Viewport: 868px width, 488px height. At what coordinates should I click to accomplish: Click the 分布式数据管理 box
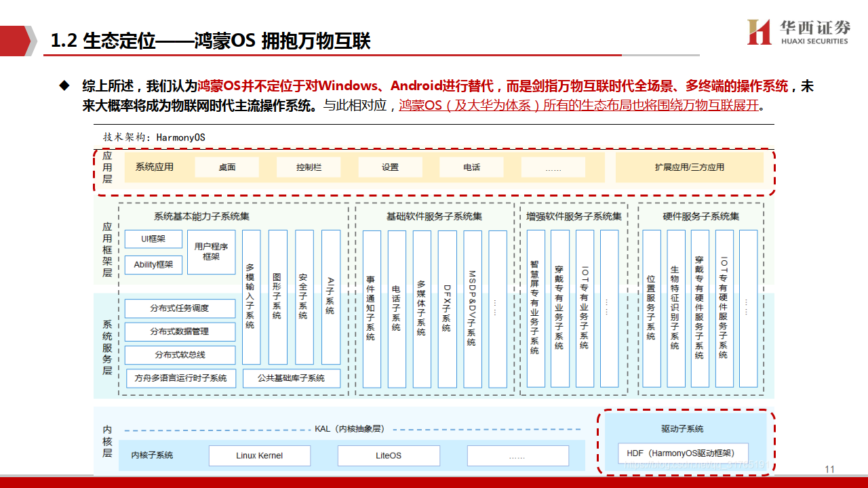click(180, 332)
